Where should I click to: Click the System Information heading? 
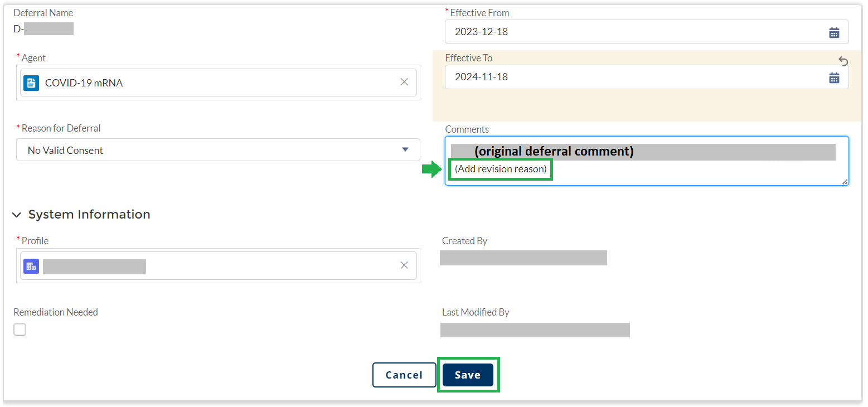[89, 215]
